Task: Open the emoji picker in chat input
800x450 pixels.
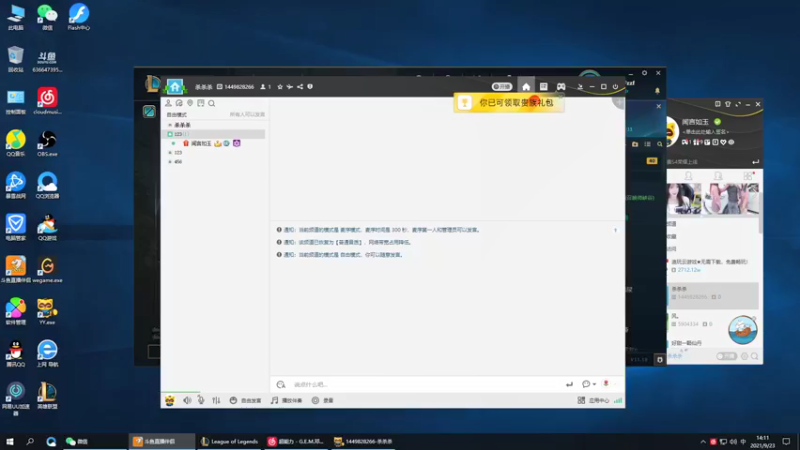Action: tap(281, 384)
